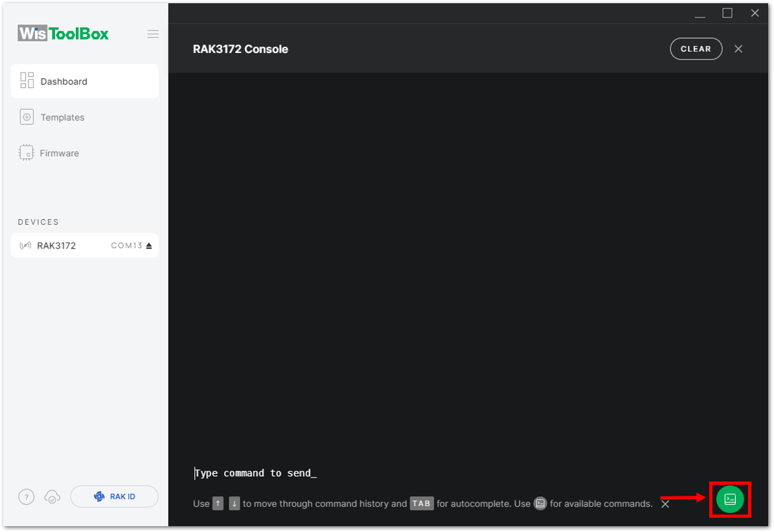Open the Dashboard page
The image size is (774, 532).
click(x=84, y=82)
